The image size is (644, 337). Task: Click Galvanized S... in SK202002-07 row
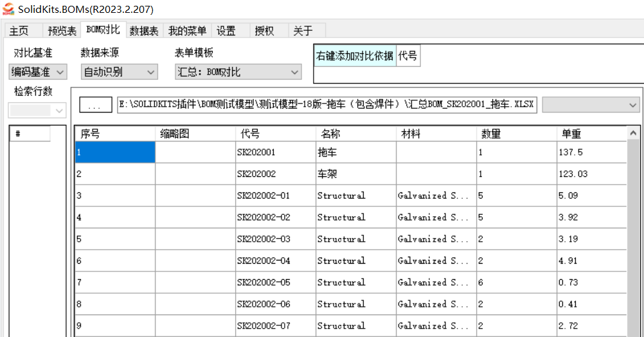436,325
